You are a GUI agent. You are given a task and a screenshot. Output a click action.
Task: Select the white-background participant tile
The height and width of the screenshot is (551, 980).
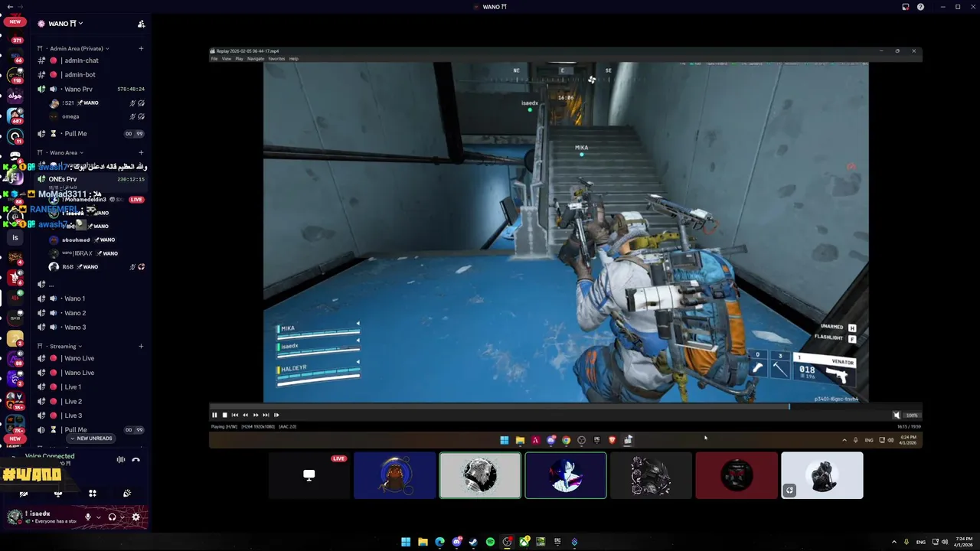coord(822,475)
